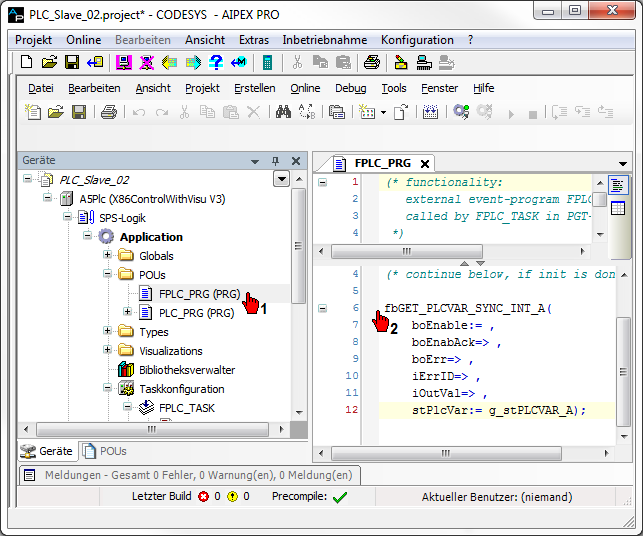Click the magenta download-to-device icon
This screenshot has height=537, width=643.
point(123,62)
